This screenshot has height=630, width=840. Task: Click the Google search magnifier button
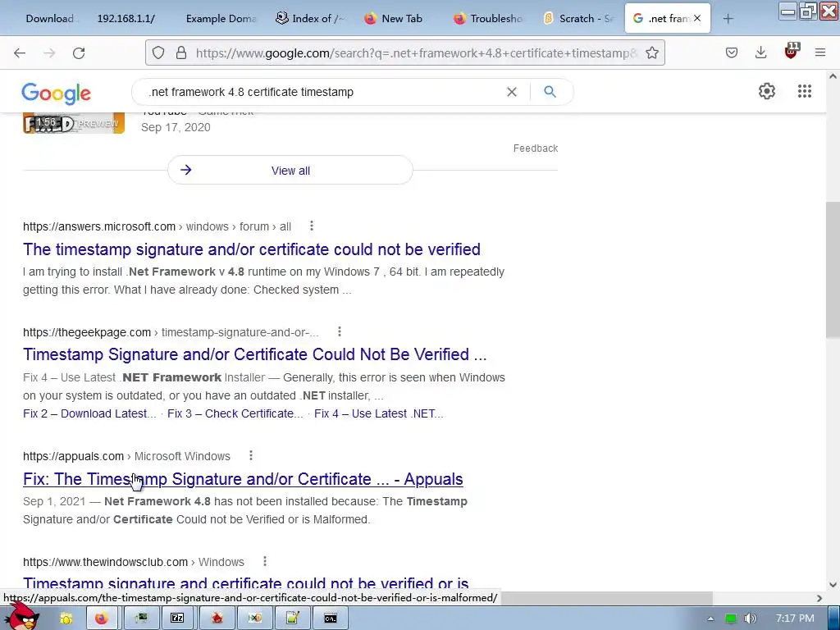pos(550,92)
